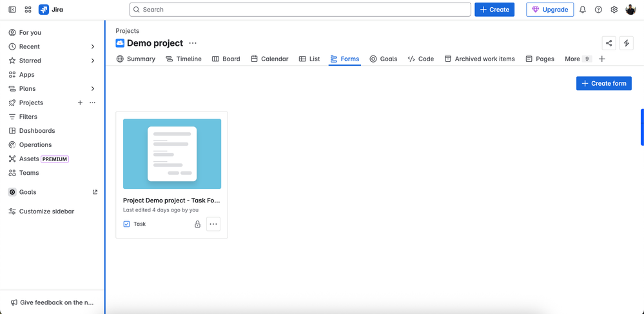
Task: Expand the Plans chevron
Action: tap(93, 89)
